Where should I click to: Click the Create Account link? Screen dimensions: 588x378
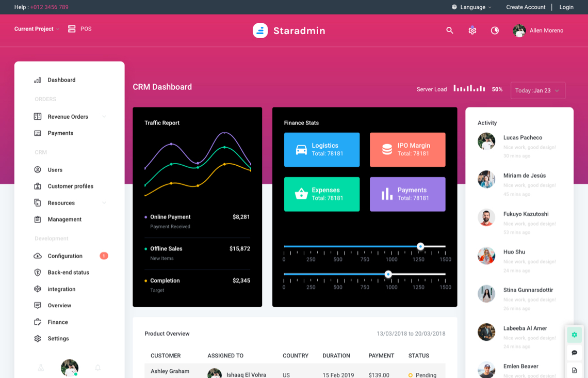click(x=526, y=7)
